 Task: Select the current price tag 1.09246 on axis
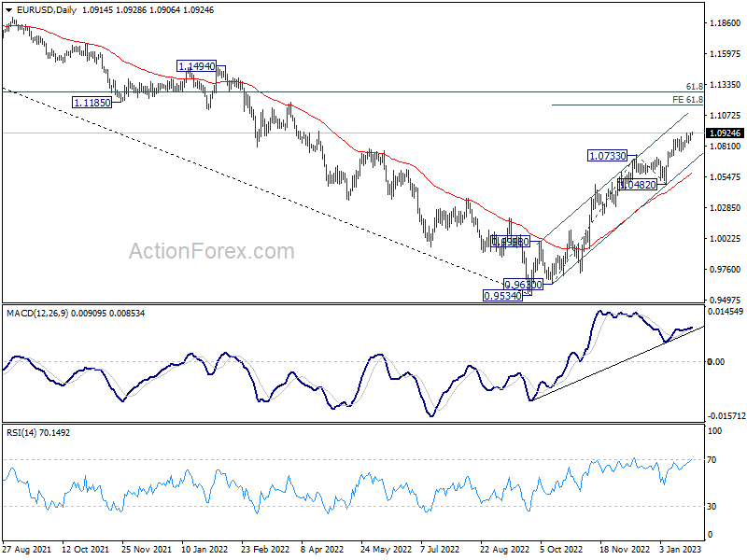click(x=725, y=133)
